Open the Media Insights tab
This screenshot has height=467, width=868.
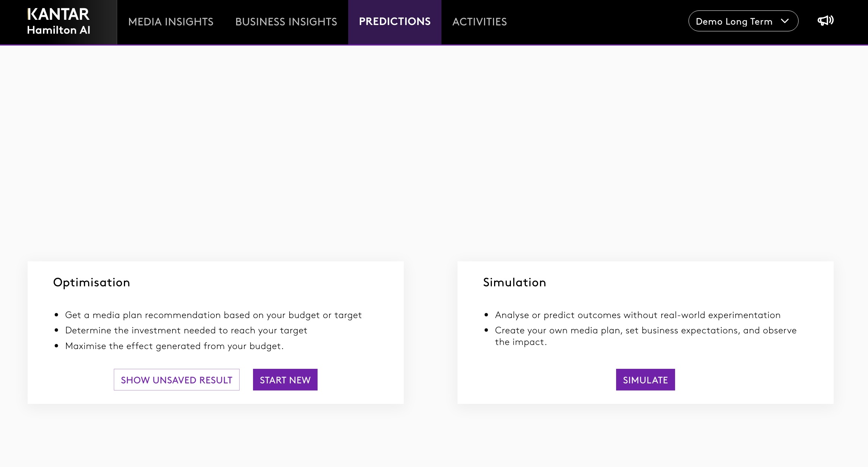tap(171, 22)
